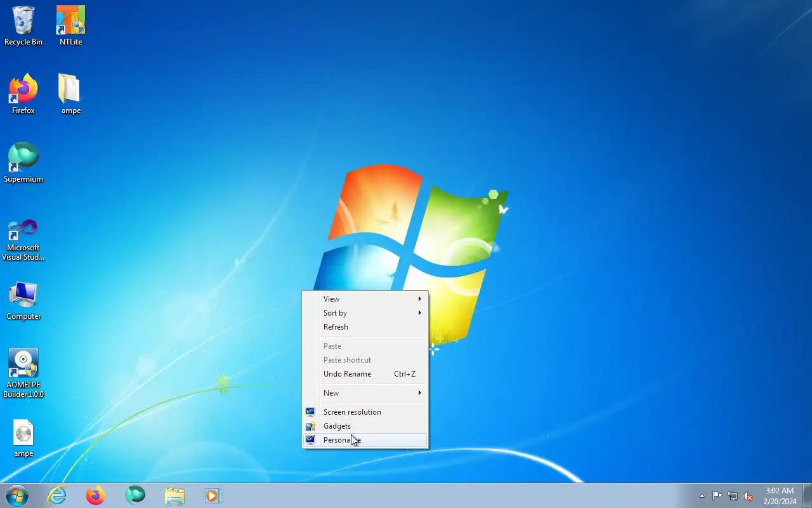This screenshot has width=812, height=508.
Task: Open Screen resolution from context menu
Action: (x=365, y=412)
